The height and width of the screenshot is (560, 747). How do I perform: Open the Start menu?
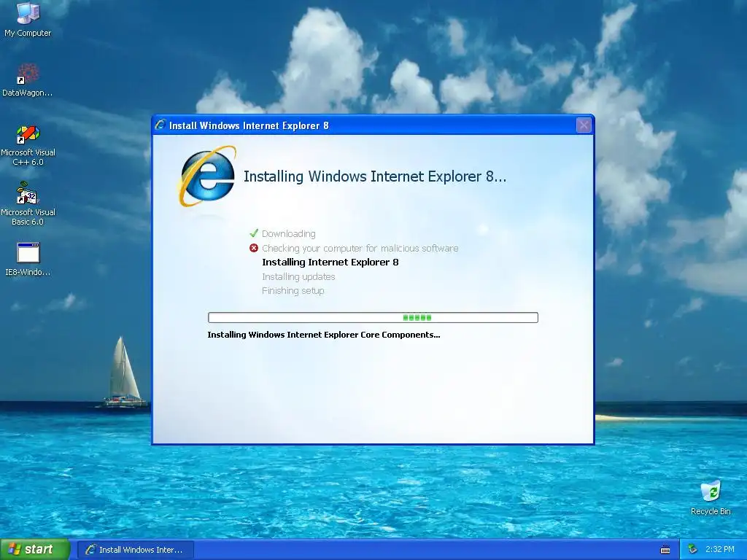35,550
